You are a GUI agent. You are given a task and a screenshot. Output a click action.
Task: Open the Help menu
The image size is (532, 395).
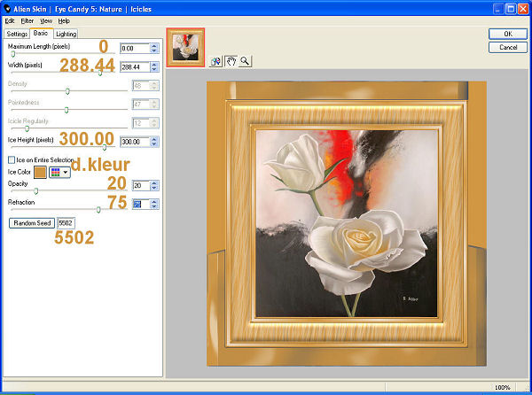click(64, 21)
